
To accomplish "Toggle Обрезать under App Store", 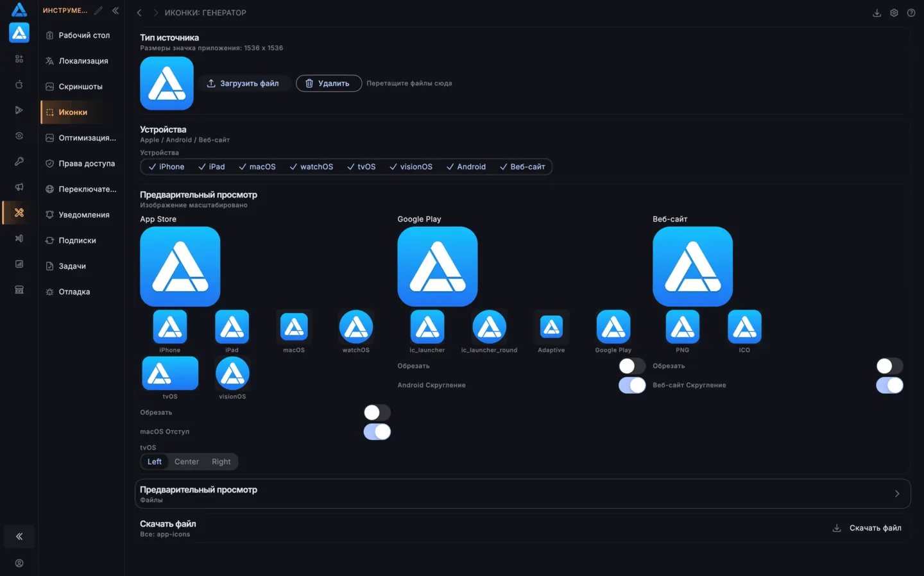I will point(377,412).
